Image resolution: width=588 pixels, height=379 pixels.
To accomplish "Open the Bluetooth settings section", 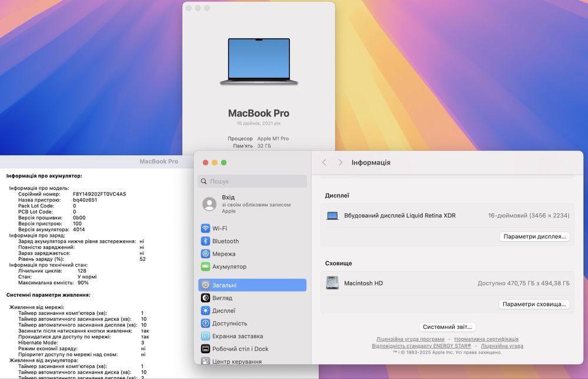I will coord(252,241).
